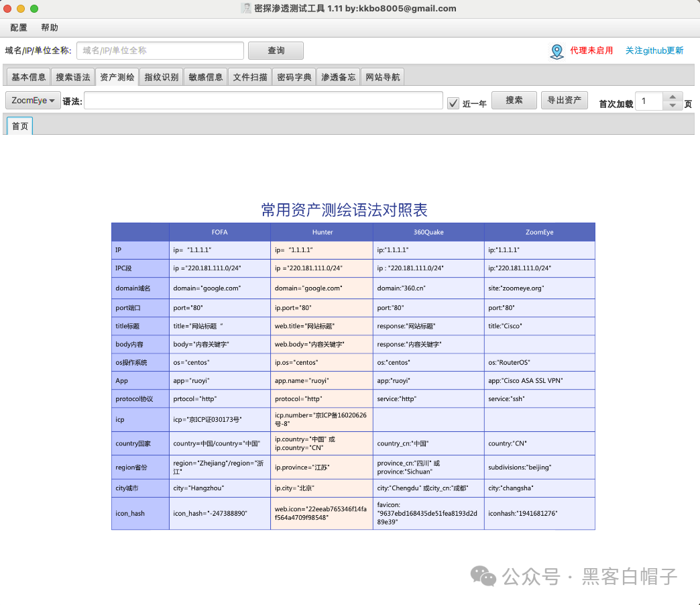
Task: Click the 语法 query input field
Action: tap(264, 101)
